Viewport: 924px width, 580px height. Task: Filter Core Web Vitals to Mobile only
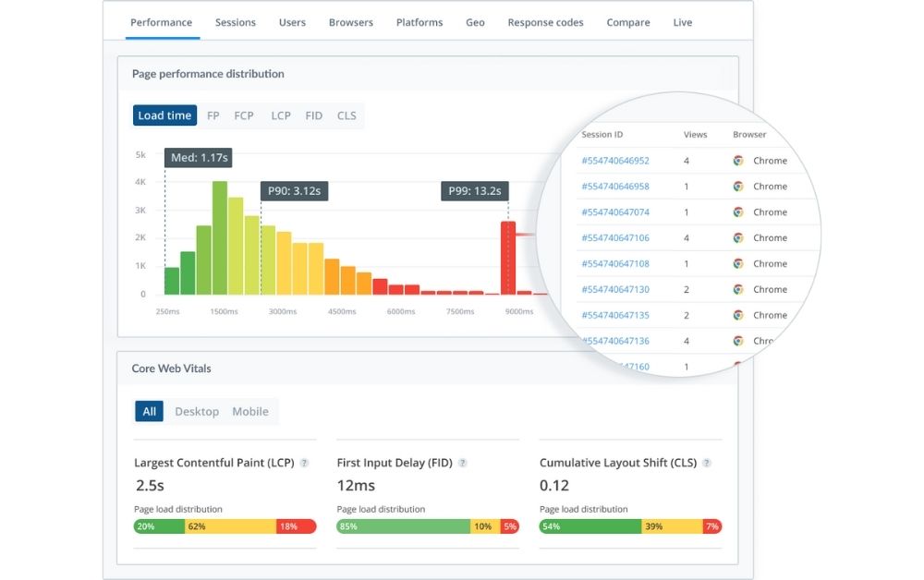[x=250, y=411]
